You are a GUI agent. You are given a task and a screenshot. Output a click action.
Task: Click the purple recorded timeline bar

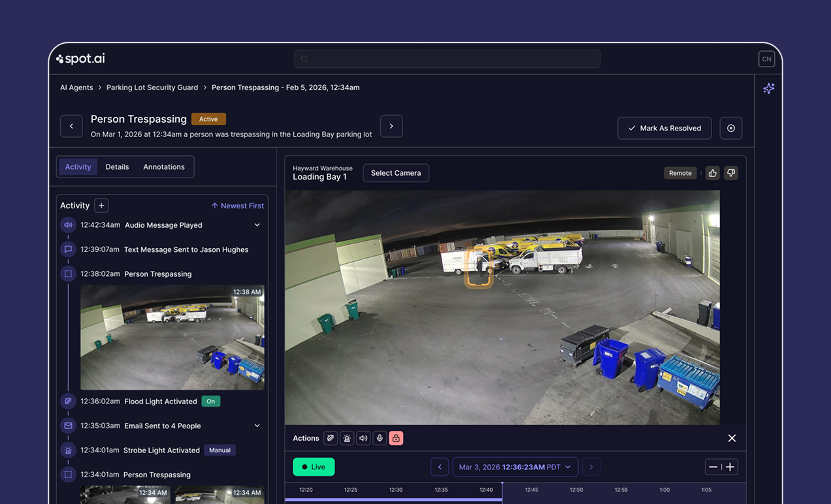coord(393,500)
